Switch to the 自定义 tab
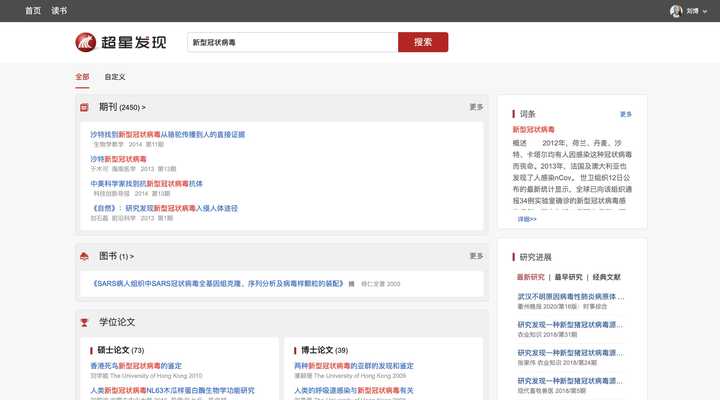The height and width of the screenshot is (400, 720). point(115,76)
